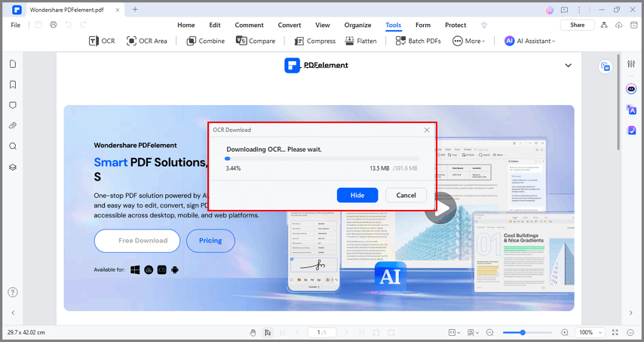Image resolution: width=644 pixels, height=342 pixels.
Task: Open the AI chat robot icon
Action: point(631,89)
